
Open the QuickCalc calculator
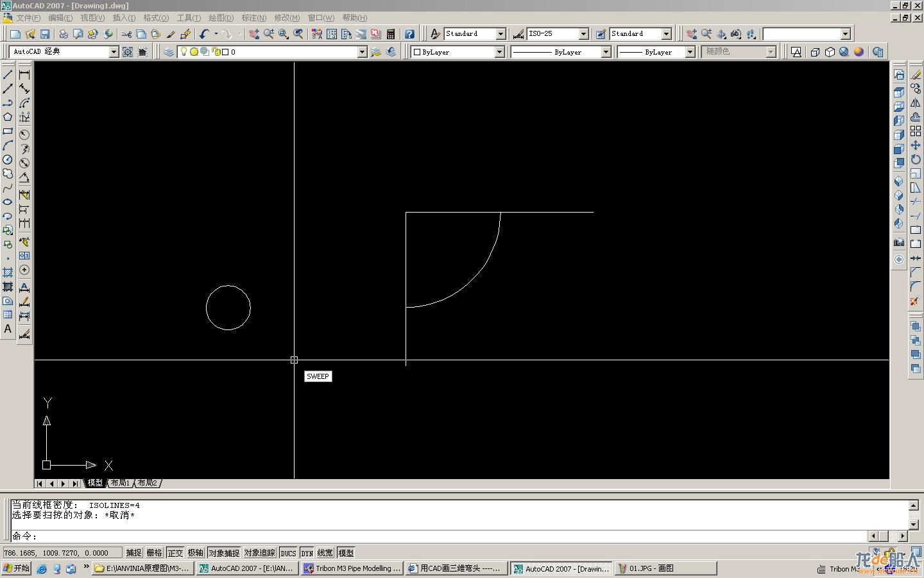point(390,34)
